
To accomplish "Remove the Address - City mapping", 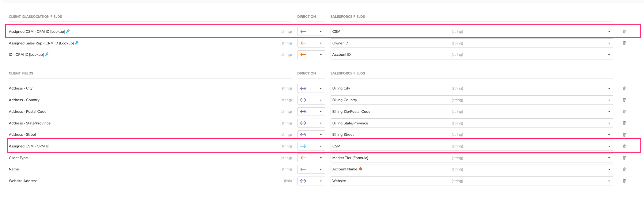I will pyautogui.click(x=624, y=88).
